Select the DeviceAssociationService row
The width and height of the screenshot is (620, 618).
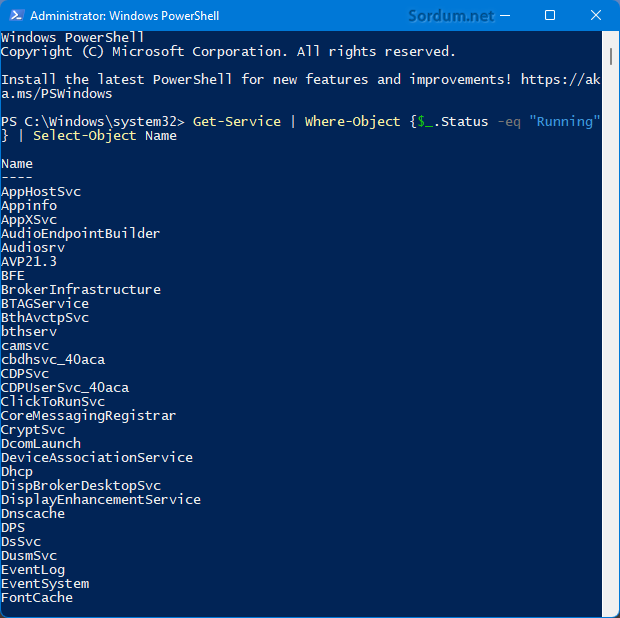click(x=97, y=457)
